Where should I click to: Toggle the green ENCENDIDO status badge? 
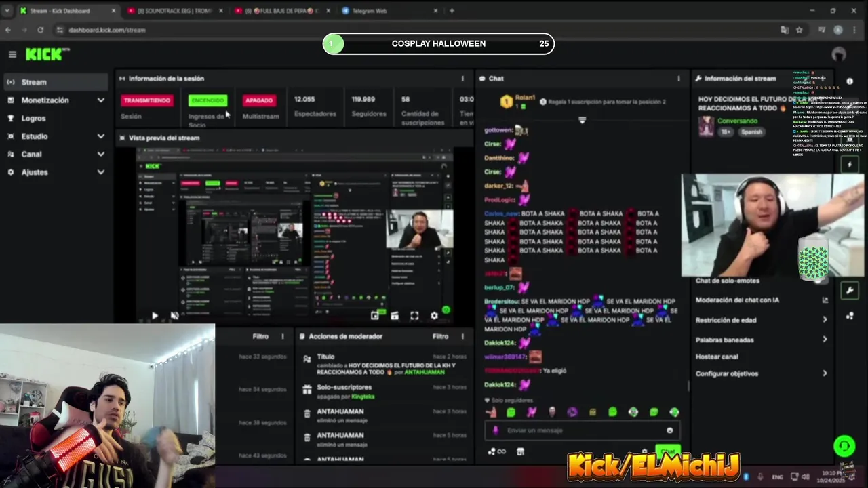click(x=208, y=100)
